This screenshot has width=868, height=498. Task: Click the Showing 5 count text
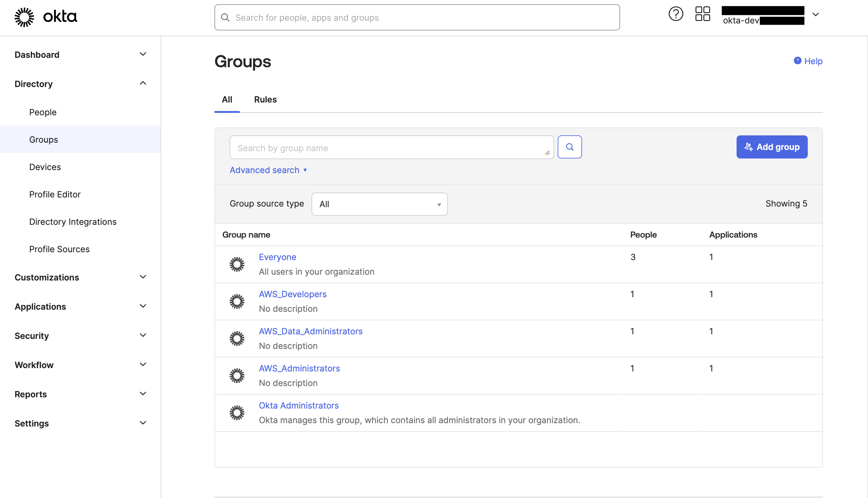786,204
